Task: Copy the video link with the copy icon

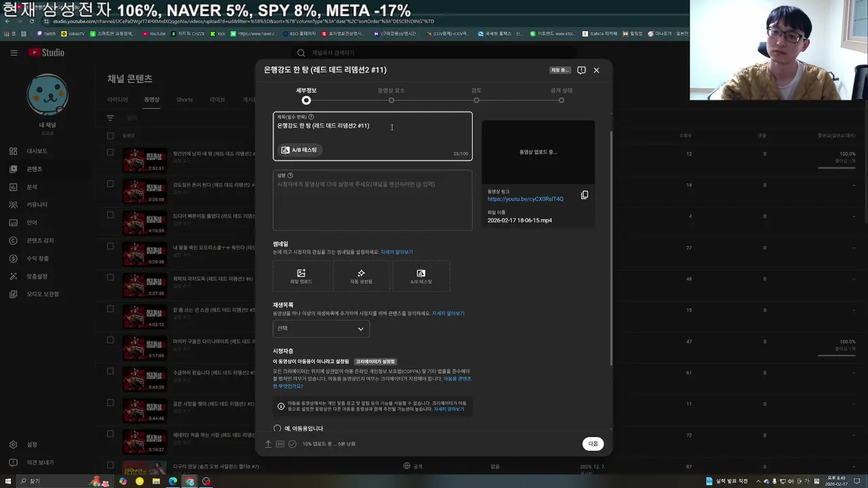Action: pos(585,195)
